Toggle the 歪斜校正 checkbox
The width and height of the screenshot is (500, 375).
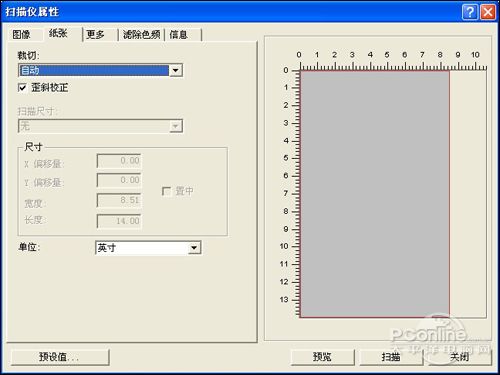click(x=22, y=88)
